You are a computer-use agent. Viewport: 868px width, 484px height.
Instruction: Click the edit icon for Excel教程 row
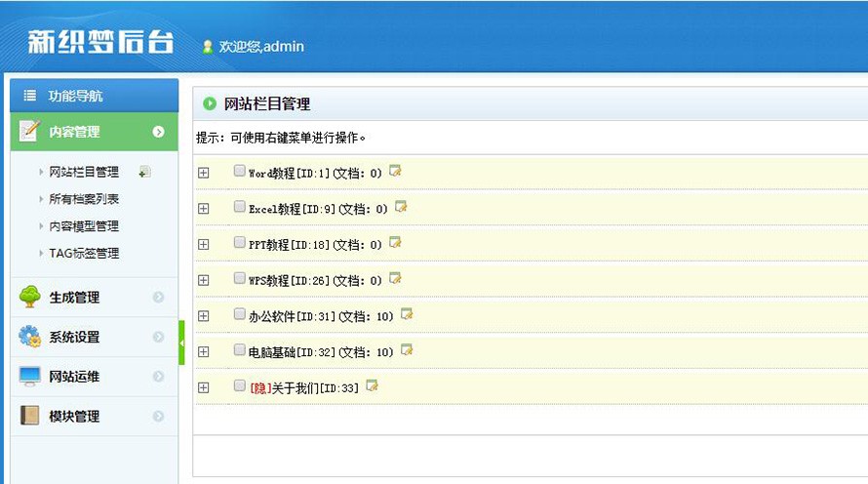(x=401, y=207)
